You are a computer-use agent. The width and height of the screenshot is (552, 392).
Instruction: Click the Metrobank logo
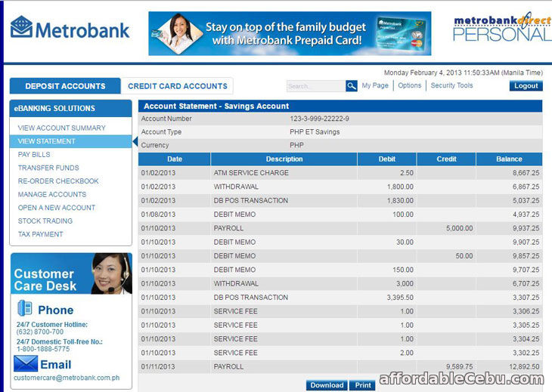pyautogui.click(x=70, y=28)
